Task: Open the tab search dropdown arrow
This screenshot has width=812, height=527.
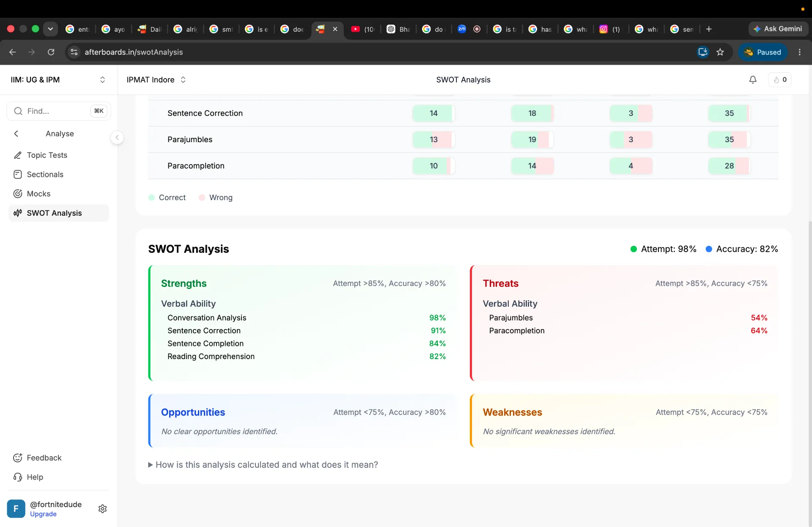Action: (x=50, y=29)
